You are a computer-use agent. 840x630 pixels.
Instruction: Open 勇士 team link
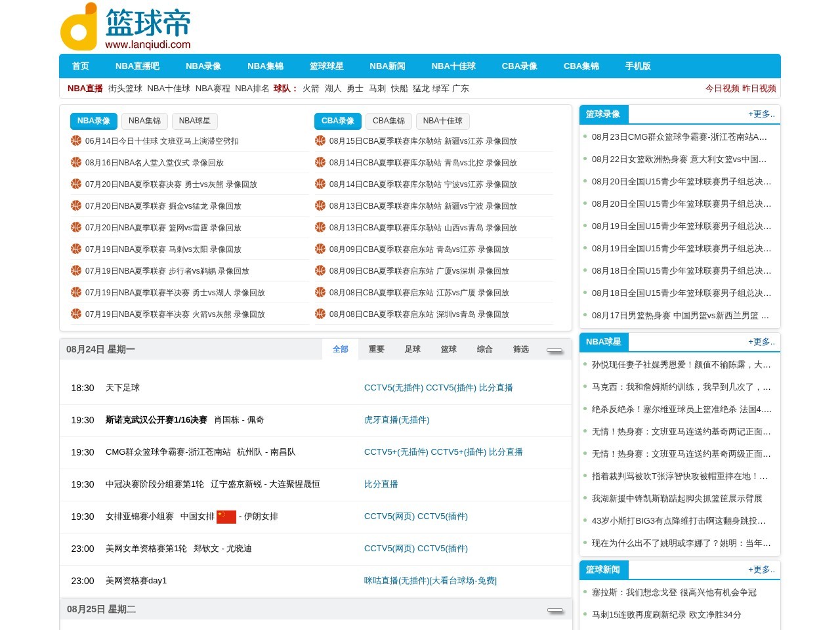[355, 89]
